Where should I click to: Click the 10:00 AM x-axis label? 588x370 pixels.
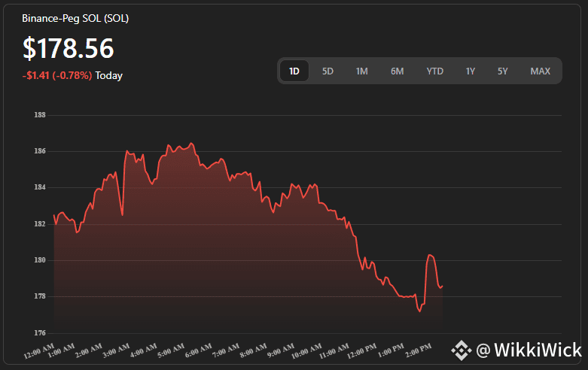pyautogui.click(x=306, y=351)
